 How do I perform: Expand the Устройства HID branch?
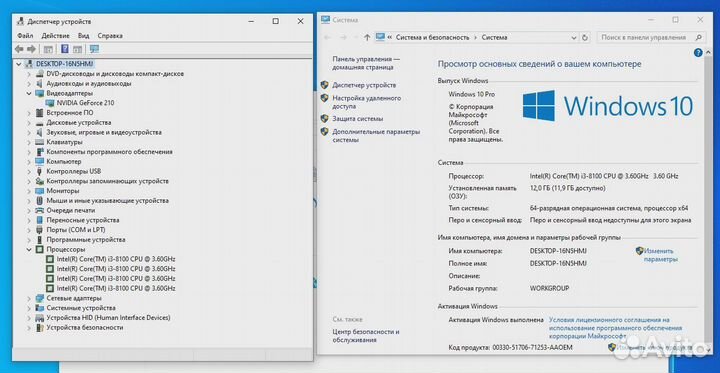(29, 318)
